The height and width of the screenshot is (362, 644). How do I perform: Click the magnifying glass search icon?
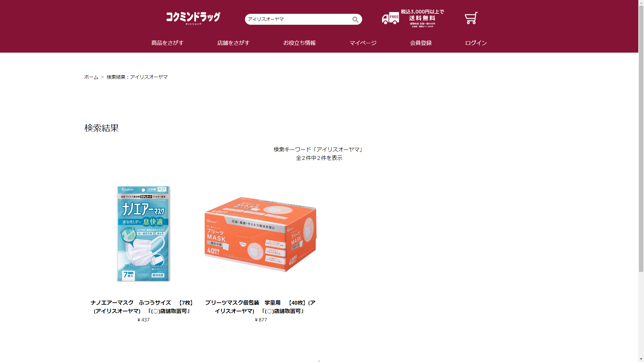355,19
